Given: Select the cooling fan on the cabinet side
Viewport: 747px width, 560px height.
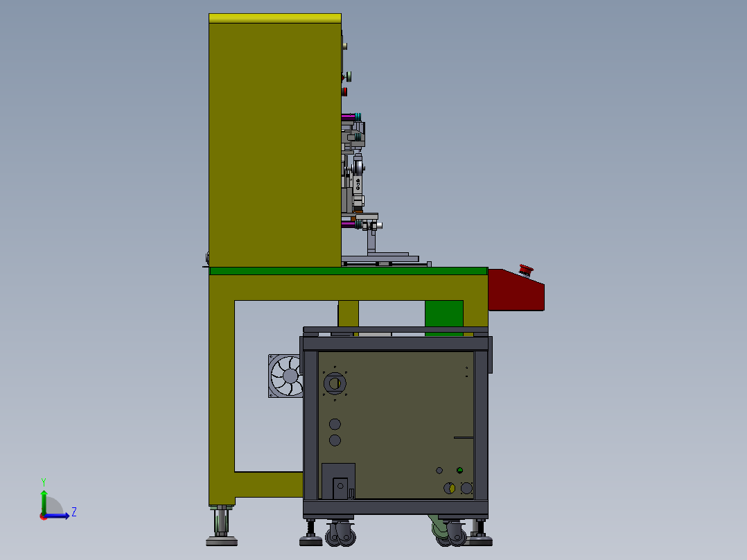Looking at the screenshot, I should 285,376.
